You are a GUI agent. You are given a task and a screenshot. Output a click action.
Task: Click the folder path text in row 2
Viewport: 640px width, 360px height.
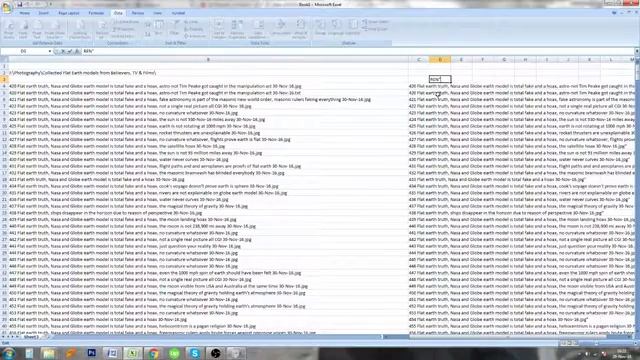[x=82, y=73]
